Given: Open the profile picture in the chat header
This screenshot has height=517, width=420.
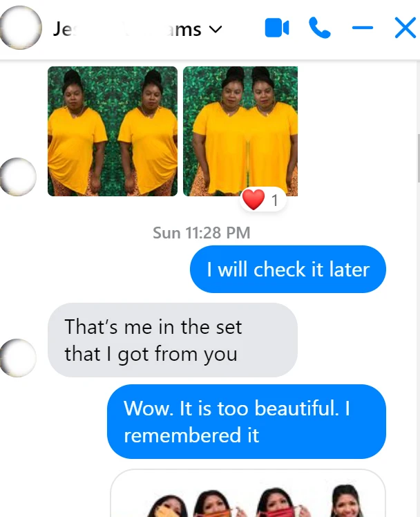Looking at the screenshot, I should click(x=21, y=28).
